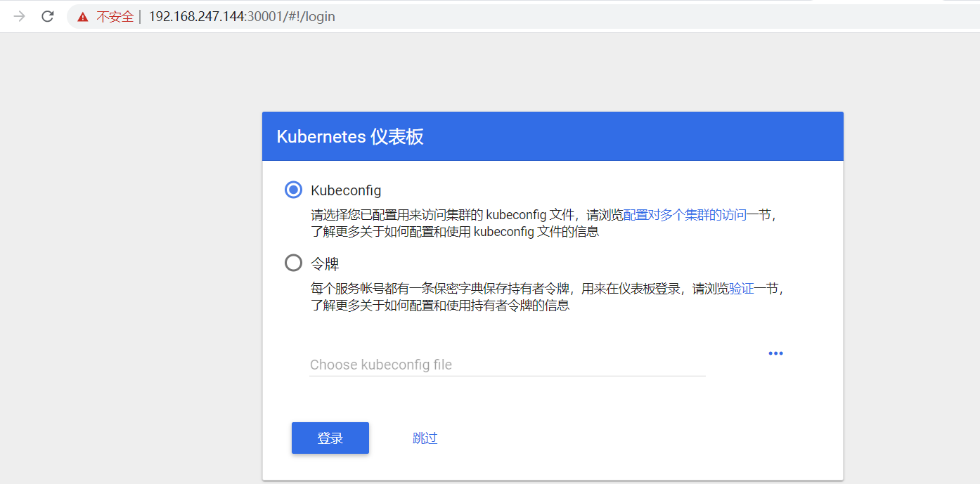Image resolution: width=980 pixels, height=484 pixels.
Task: Select the blue radio dot next to Kubeconfig
Action: pos(293,189)
